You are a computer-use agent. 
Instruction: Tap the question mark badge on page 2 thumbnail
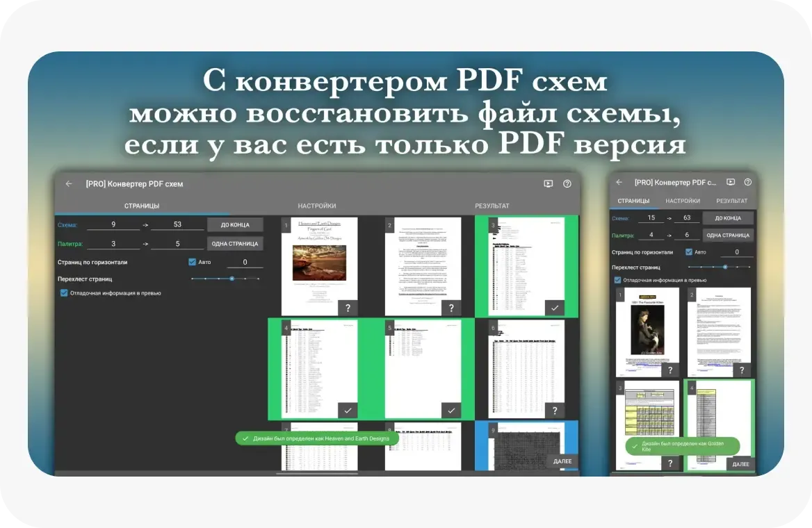coord(452,308)
